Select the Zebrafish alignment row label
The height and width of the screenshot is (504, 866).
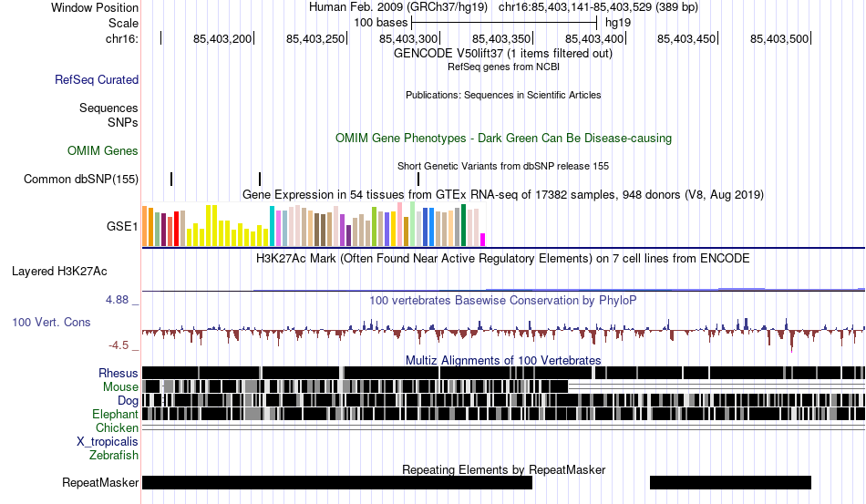(x=114, y=456)
